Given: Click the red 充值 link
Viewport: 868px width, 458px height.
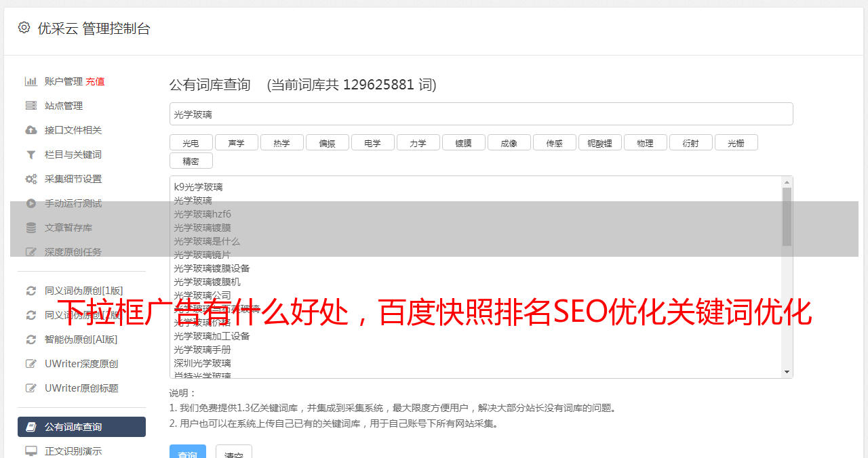Looking at the screenshot, I should pyautogui.click(x=95, y=81).
